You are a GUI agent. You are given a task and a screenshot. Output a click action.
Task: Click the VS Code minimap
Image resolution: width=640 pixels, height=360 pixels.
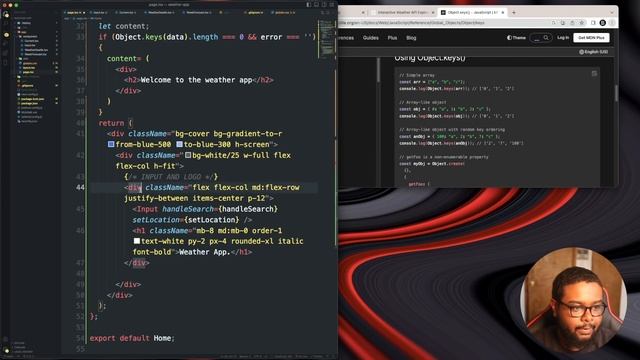point(327,39)
